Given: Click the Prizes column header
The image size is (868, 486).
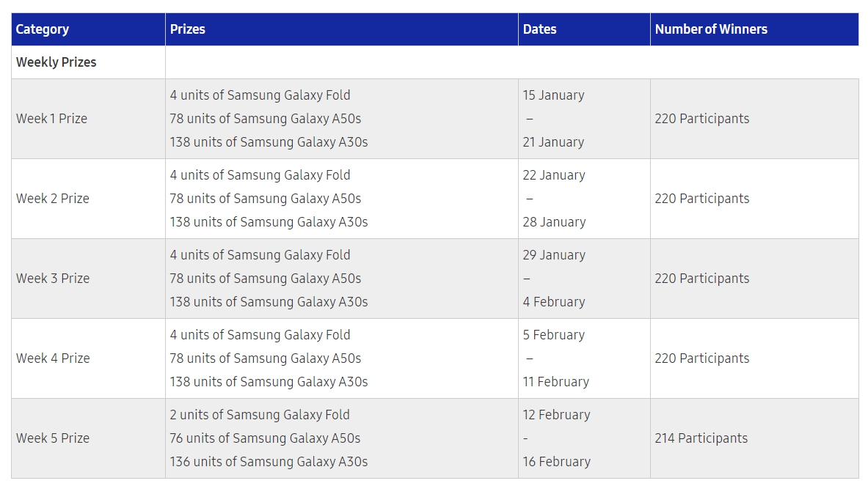Looking at the screenshot, I should (x=188, y=29).
